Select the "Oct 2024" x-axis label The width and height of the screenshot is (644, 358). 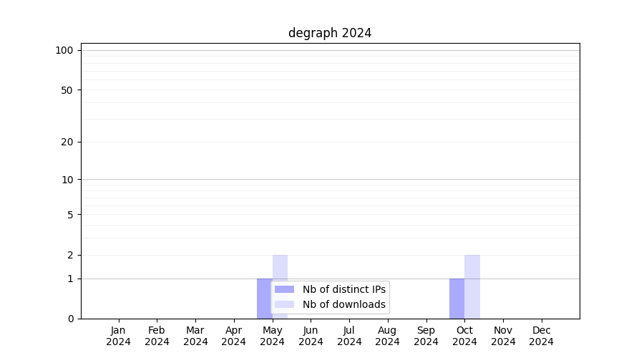coord(464,336)
